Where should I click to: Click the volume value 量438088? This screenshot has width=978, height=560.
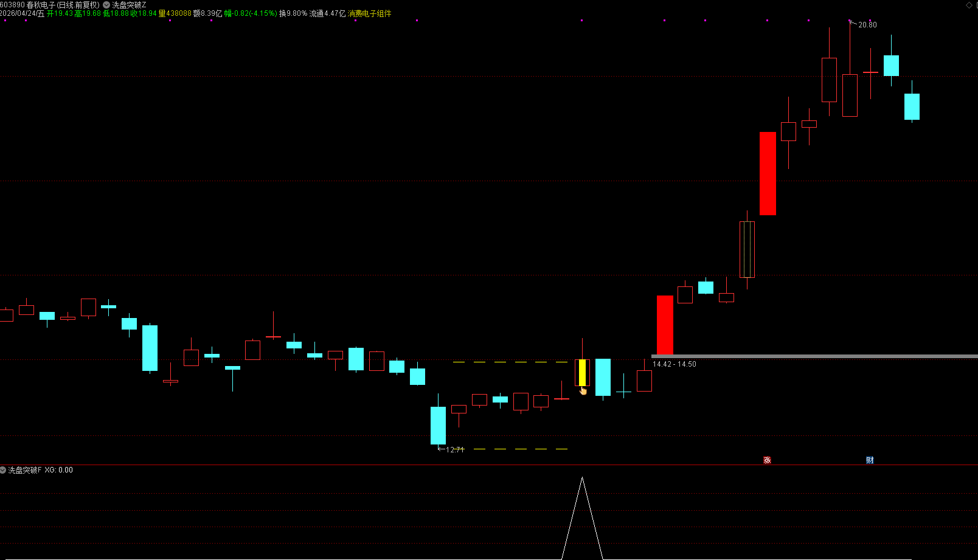coord(175,13)
